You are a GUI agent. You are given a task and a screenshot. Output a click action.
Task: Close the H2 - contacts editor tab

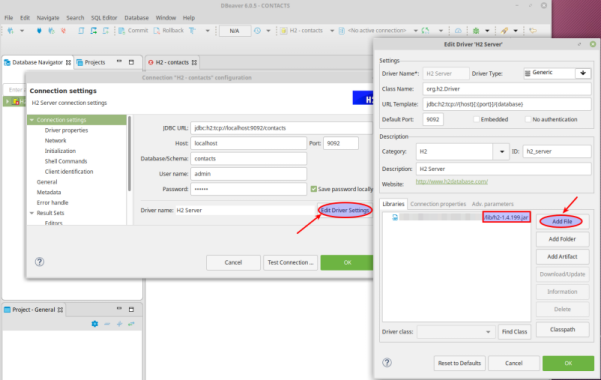194,62
